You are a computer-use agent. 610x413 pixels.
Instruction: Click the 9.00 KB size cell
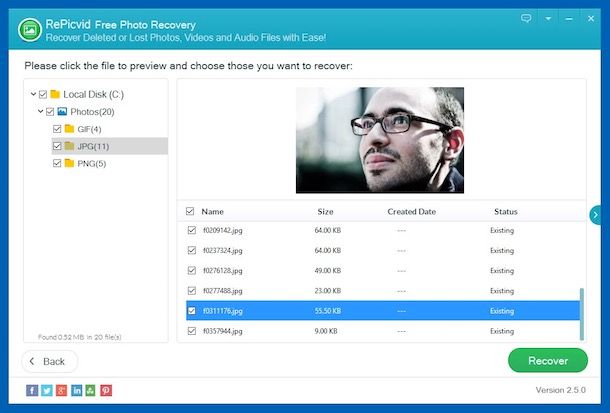pyautogui.click(x=326, y=331)
